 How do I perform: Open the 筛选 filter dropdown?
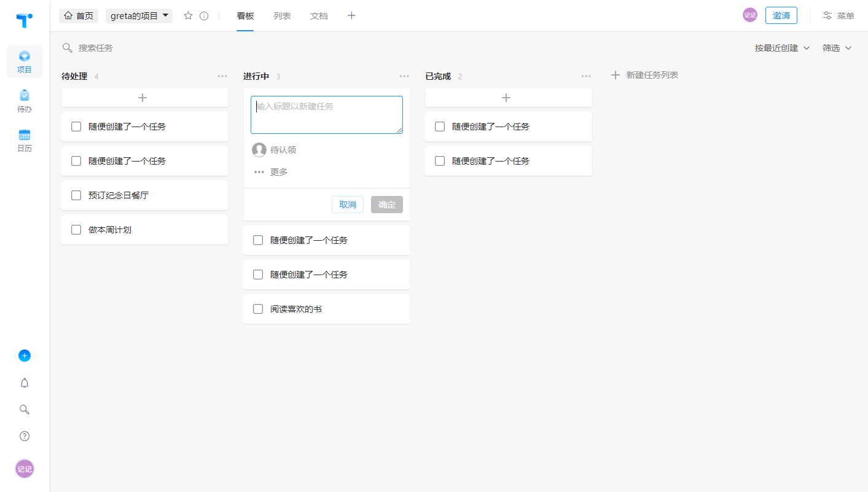click(x=837, y=48)
